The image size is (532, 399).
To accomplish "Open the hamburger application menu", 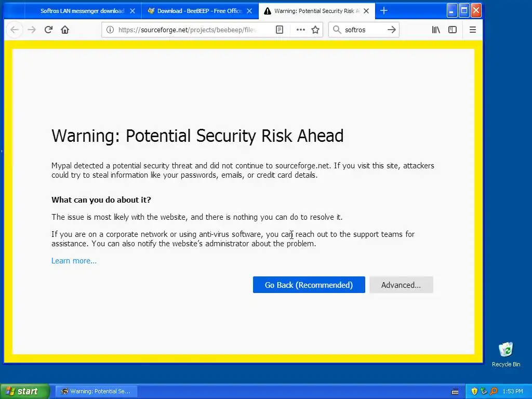I will click(473, 30).
